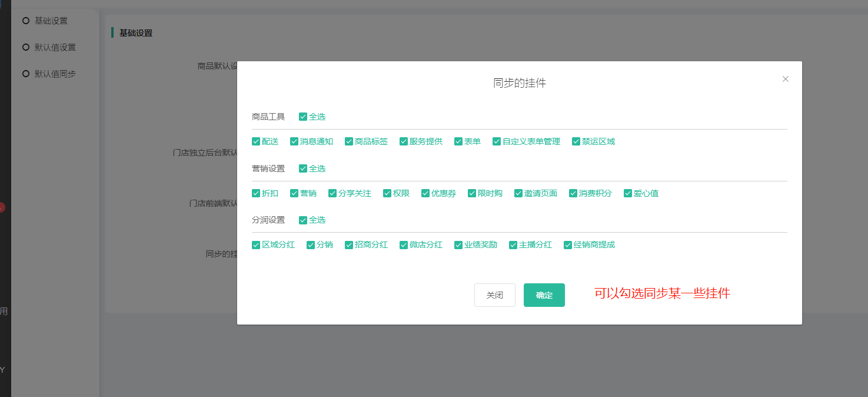This screenshot has height=397, width=868.
Task: Toggle the 经销商提成 checkbox
Action: click(x=568, y=244)
